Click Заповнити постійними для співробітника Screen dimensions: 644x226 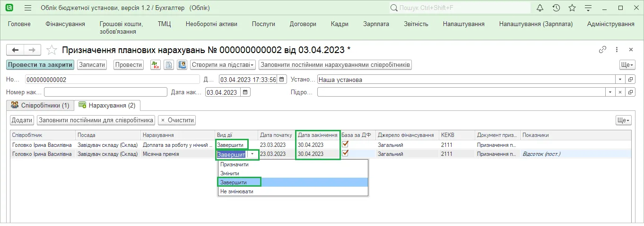coord(96,120)
